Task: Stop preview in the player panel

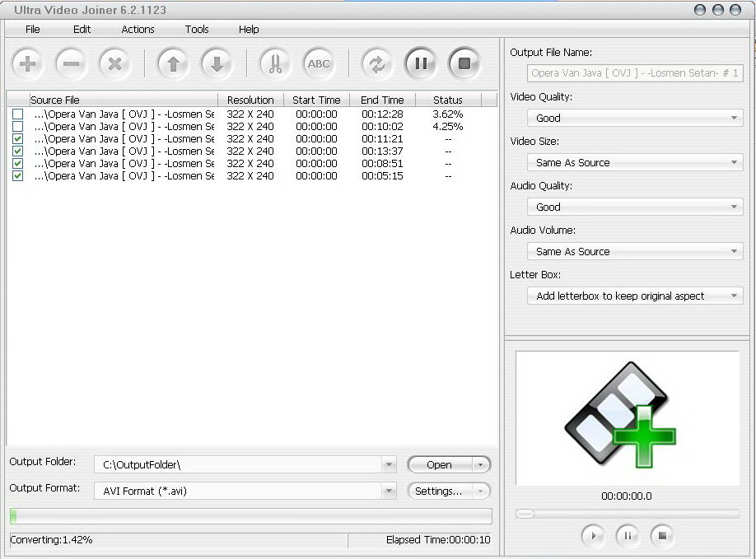Action: tap(662, 535)
